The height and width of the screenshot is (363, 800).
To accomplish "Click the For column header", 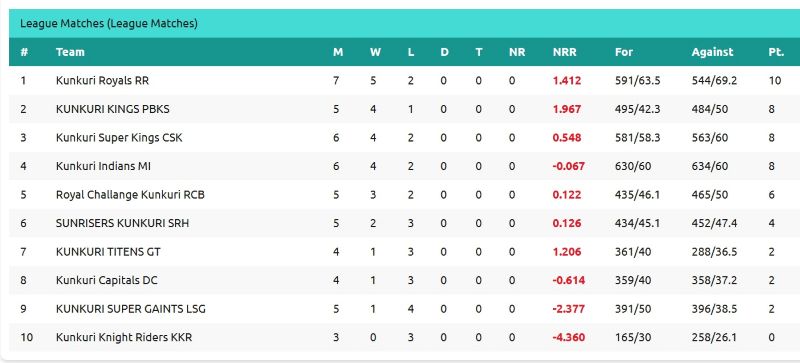I will (x=623, y=52).
